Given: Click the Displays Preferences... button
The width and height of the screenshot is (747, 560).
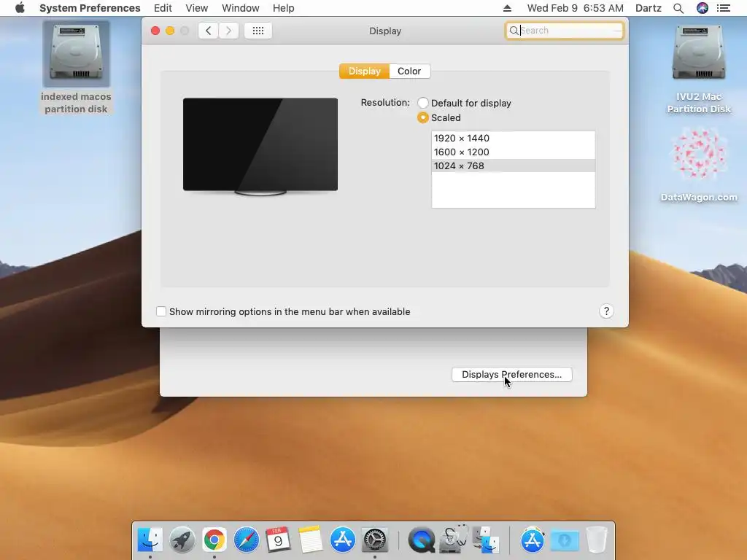Looking at the screenshot, I should tap(511, 374).
